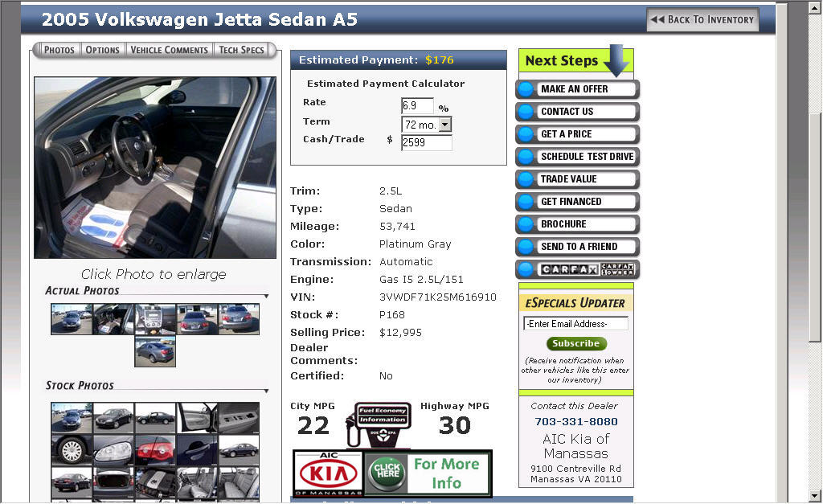Click Schedule Test Drive button

pos(577,157)
